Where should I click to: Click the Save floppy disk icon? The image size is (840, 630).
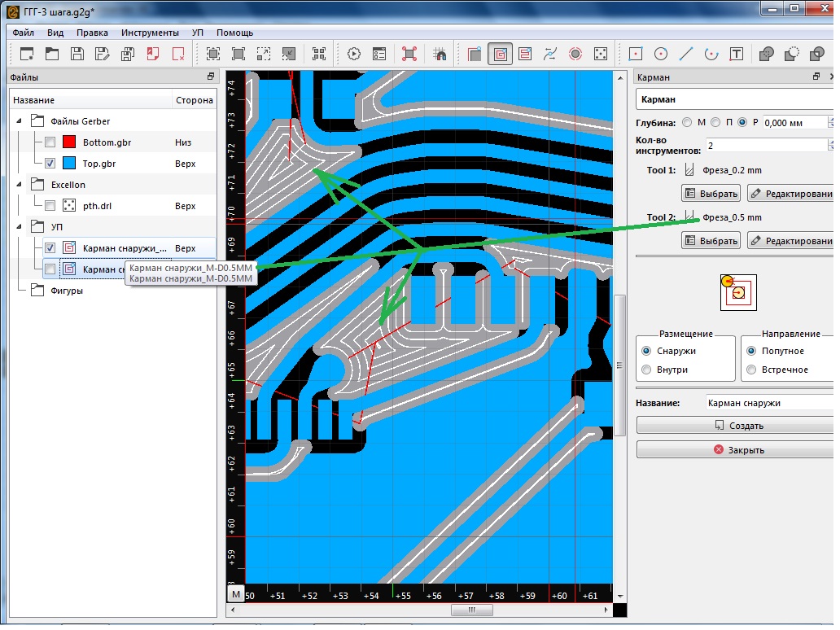click(x=77, y=54)
